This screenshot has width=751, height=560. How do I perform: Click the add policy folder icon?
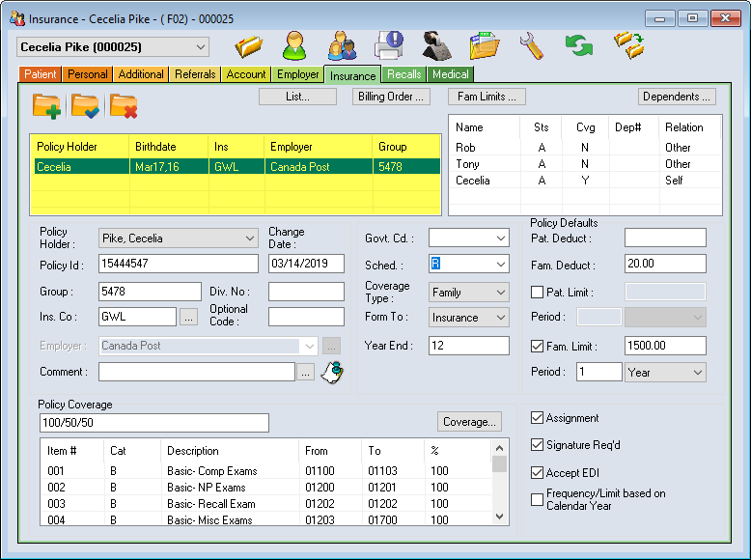[x=46, y=105]
